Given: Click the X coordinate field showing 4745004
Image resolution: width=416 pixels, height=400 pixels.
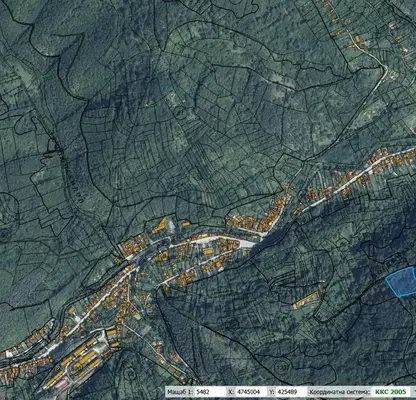Looking at the screenshot, I should pyautogui.click(x=251, y=392).
